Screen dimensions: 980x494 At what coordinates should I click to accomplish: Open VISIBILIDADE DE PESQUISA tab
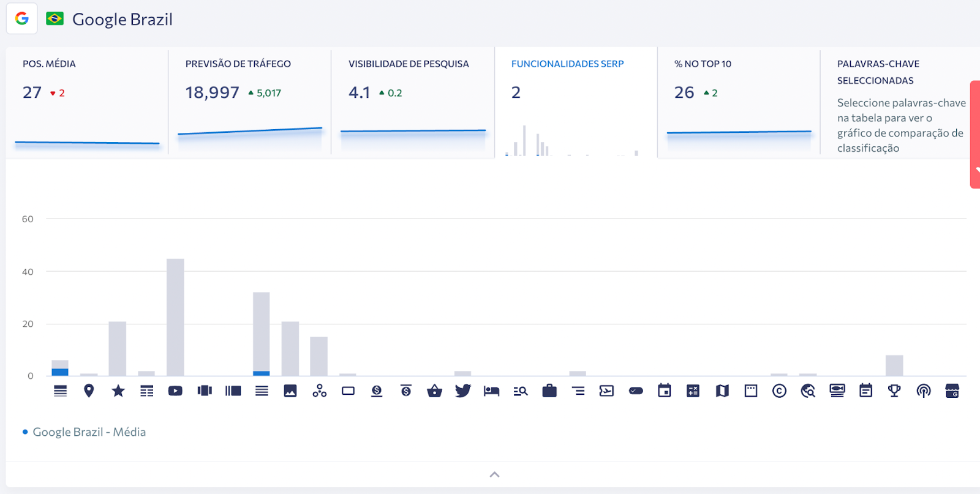click(x=413, y=102)
